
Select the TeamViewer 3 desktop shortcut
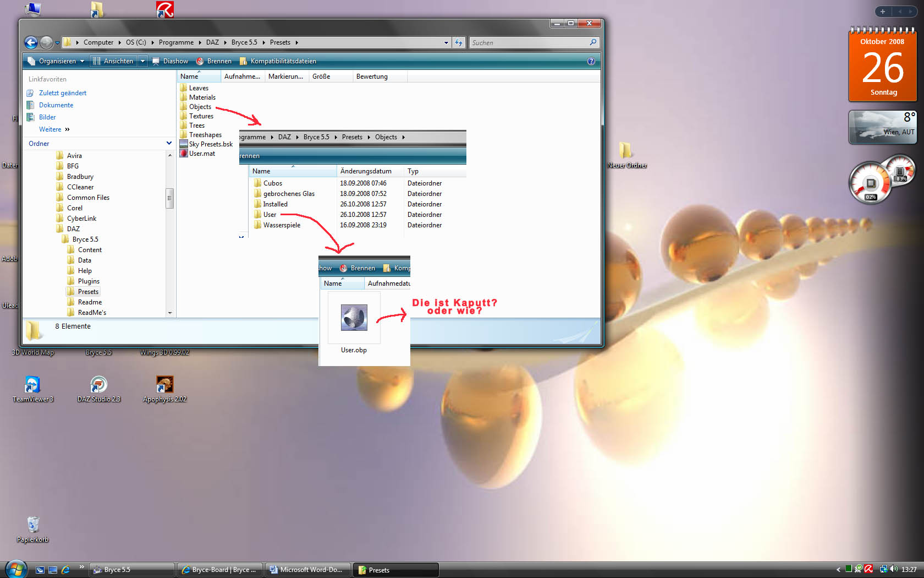(x=33, y=389)
